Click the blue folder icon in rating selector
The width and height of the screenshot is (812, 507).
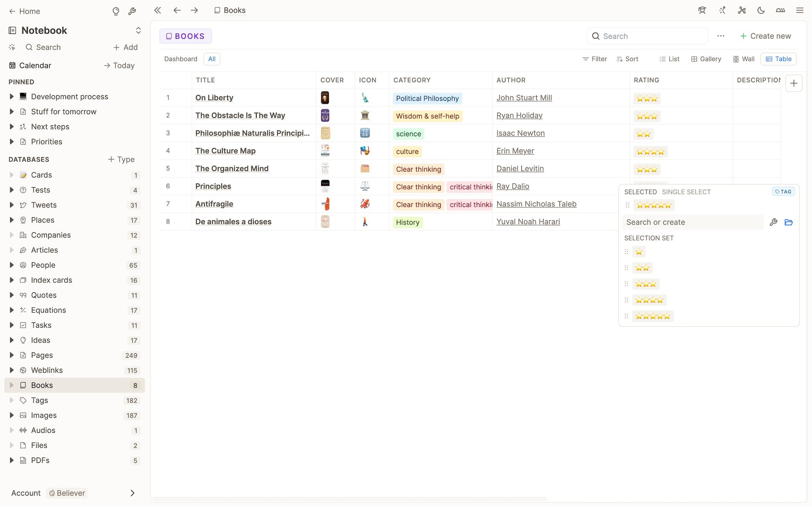click(788, 222)
